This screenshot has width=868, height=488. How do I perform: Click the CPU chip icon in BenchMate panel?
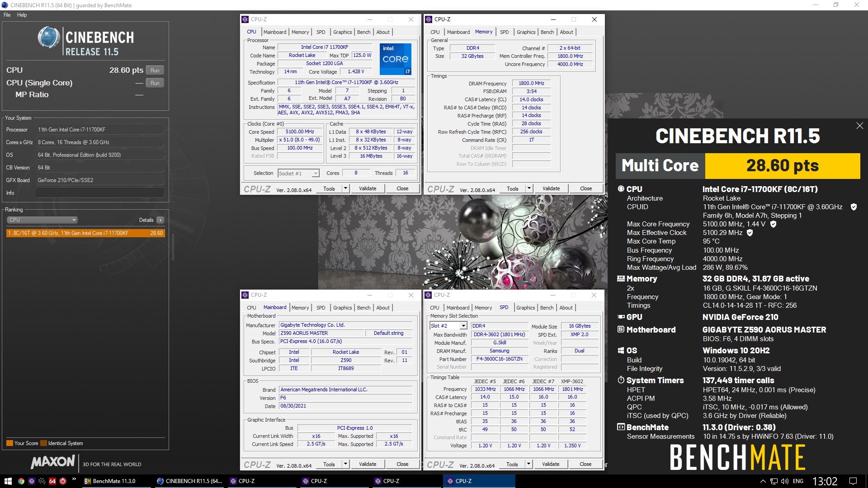(x=621, y=189)
